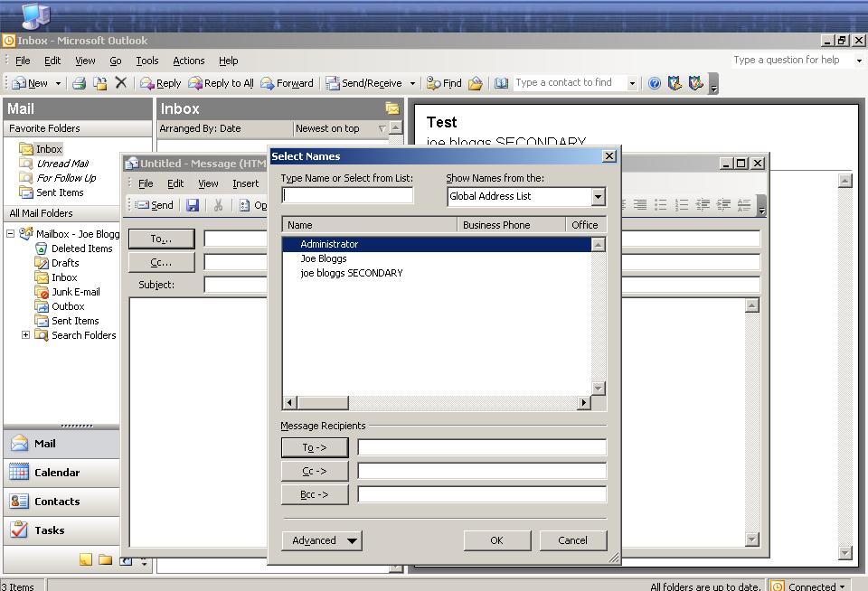Click the Folder List icon in navigation pane
The width and height of the screenshot is (868, 591).
[x=105, y=560]
